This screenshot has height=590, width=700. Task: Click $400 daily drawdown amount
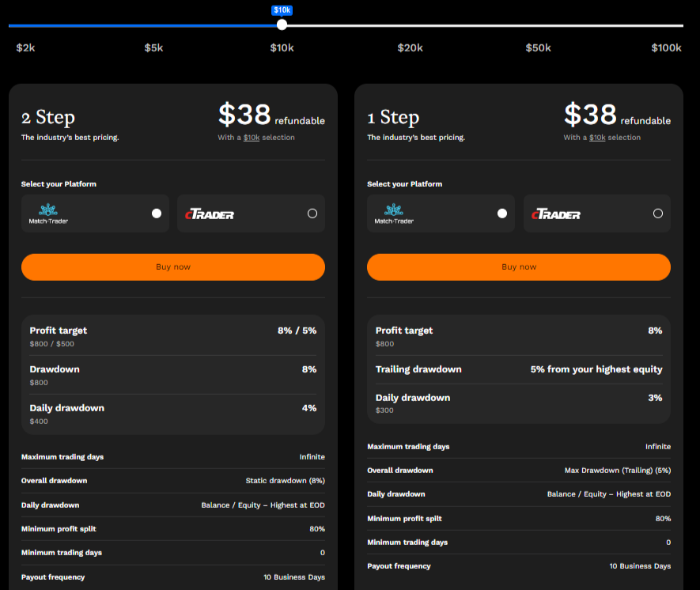(x=39, y=422)
